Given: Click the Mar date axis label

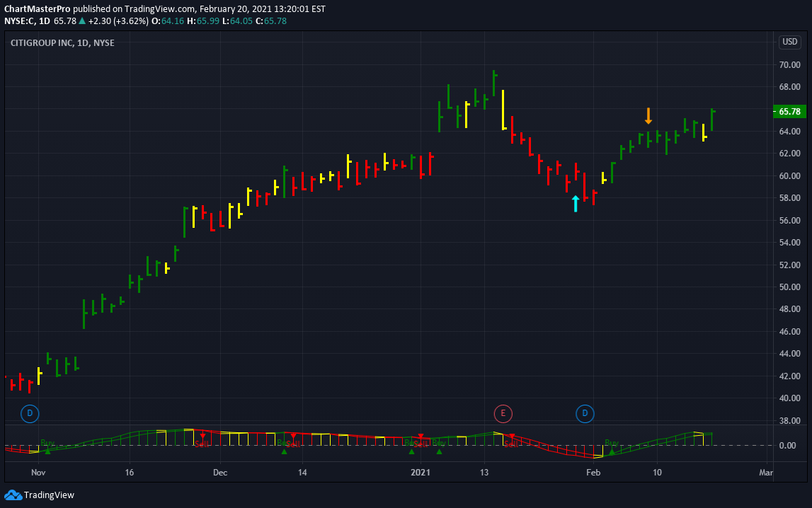Looking at the screenshot, I should (766, 473).
